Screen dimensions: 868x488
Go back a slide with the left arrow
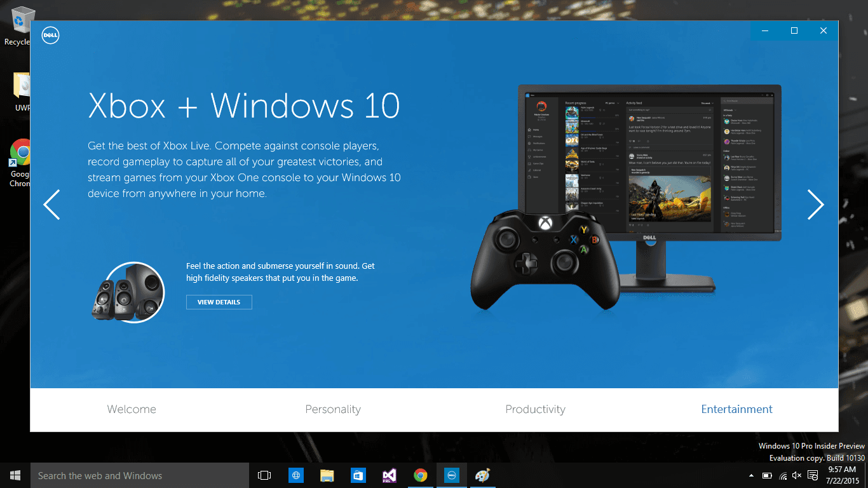(51, 205)
